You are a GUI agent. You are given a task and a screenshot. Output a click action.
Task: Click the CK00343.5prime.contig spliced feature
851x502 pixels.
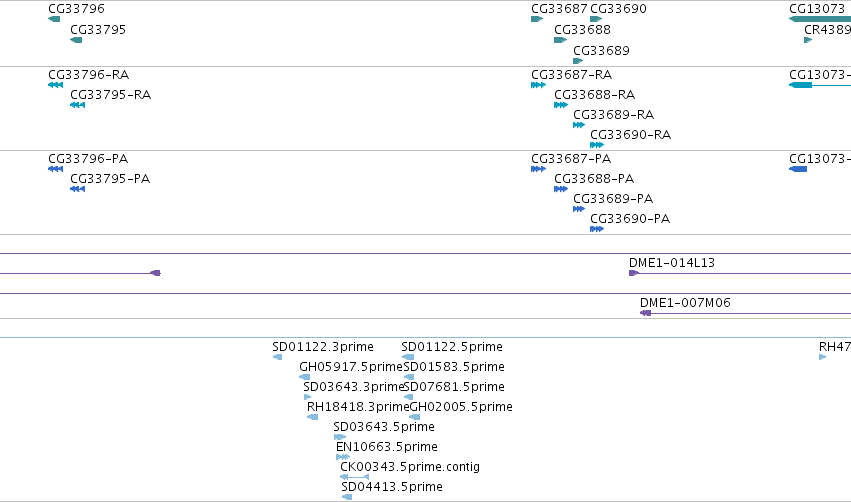click(x=354, y=477)
